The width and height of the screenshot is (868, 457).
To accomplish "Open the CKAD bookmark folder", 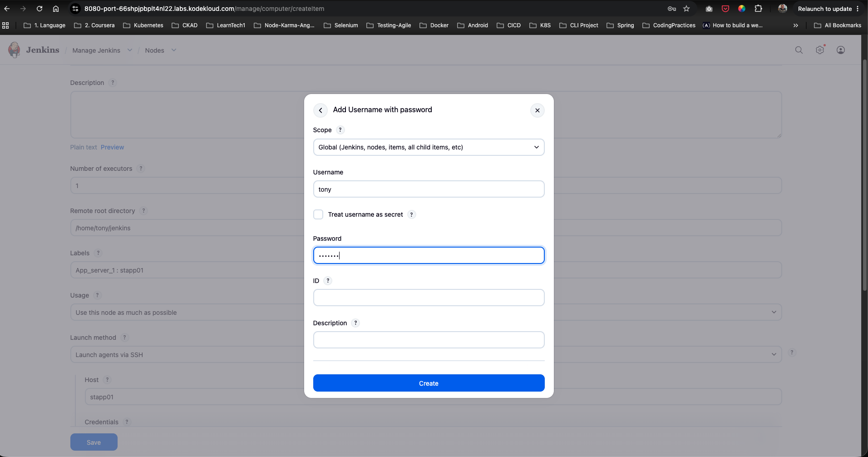I will tap(184, 25).
